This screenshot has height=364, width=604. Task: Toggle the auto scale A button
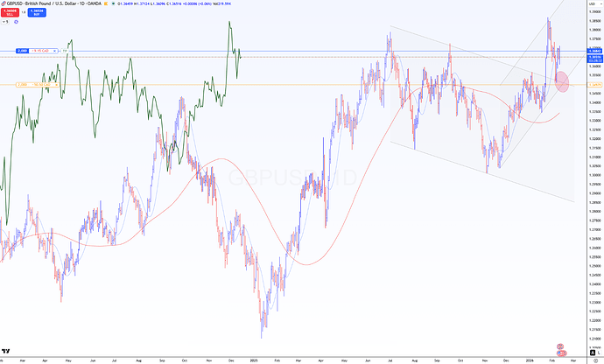pos(593,353)
